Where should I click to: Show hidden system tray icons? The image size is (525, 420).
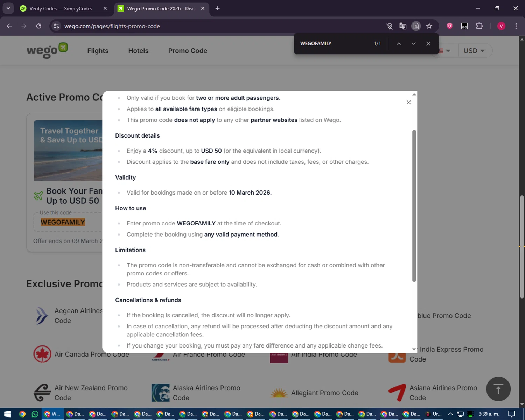(450, 414)
